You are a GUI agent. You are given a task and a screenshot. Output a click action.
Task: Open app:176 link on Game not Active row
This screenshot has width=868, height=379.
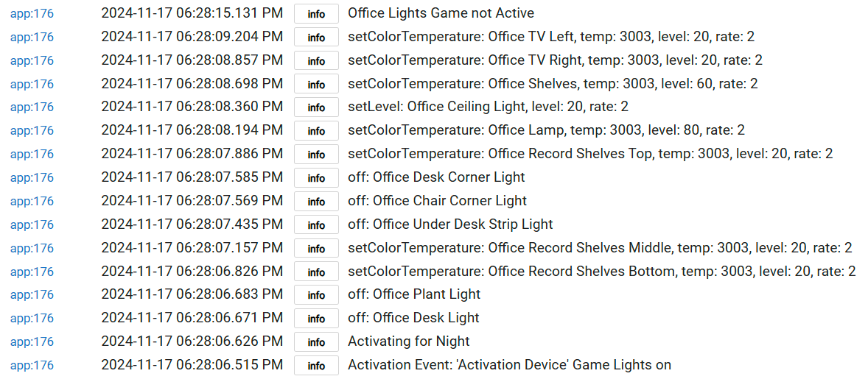(32, 13)
